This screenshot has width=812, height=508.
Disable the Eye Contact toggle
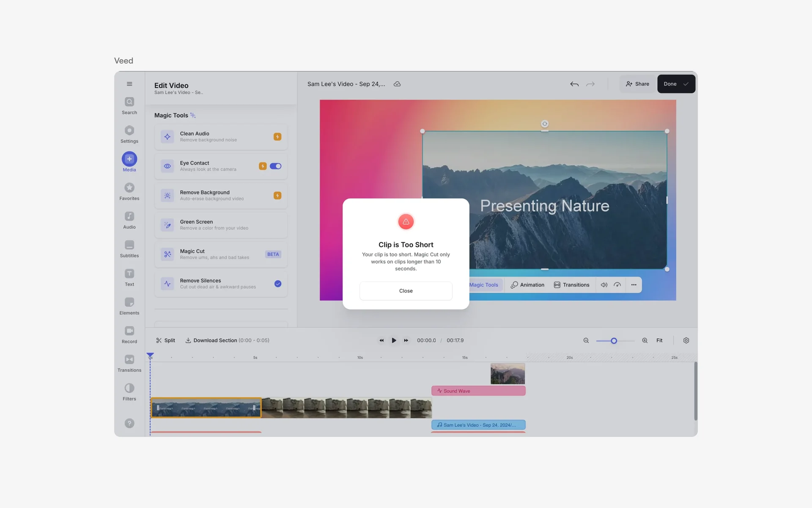[x=275, y=166]
